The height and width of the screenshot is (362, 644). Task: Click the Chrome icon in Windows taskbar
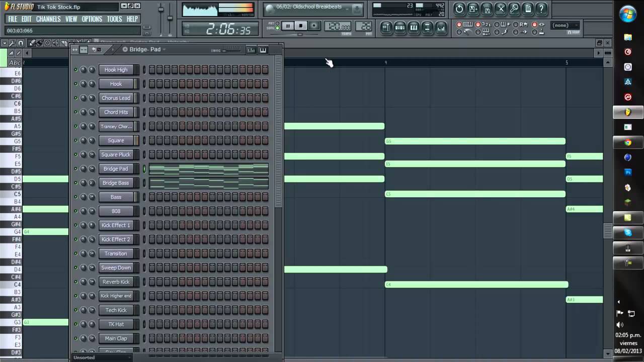click(628, 142)
